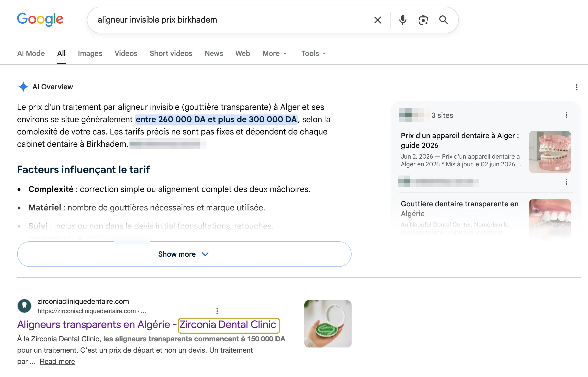Open Aligneurs transparents en Algérie result title
Image resolution: width=588 pixels, height=377 pixels.
147,325
